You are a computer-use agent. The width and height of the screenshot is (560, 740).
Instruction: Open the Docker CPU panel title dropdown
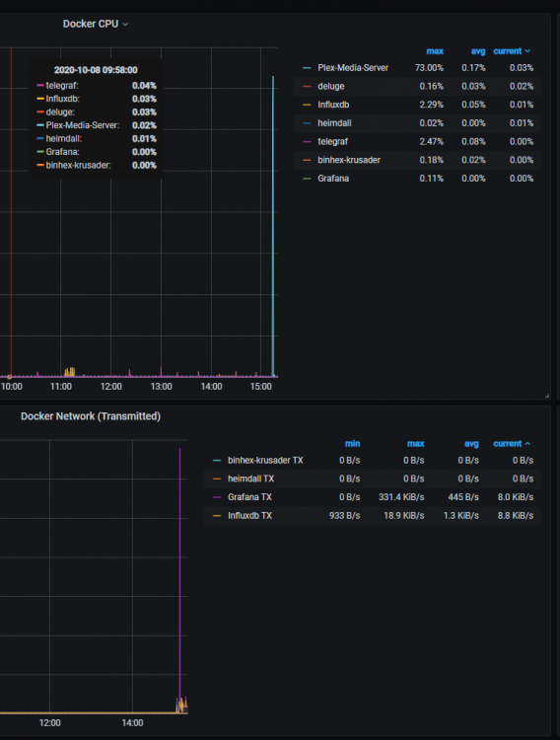tap(96, 24)
